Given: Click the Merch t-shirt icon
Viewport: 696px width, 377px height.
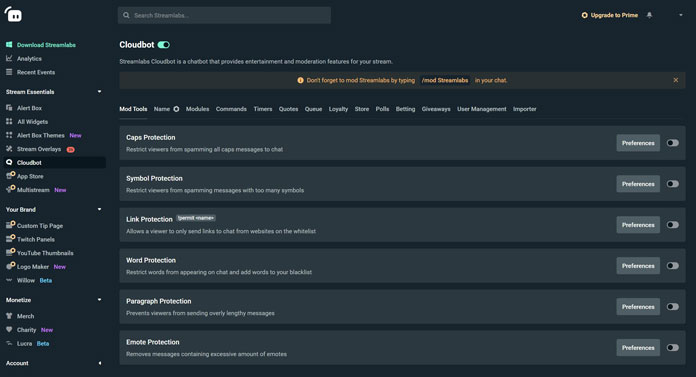Looking at the screenshot, I should pos(9,316).
